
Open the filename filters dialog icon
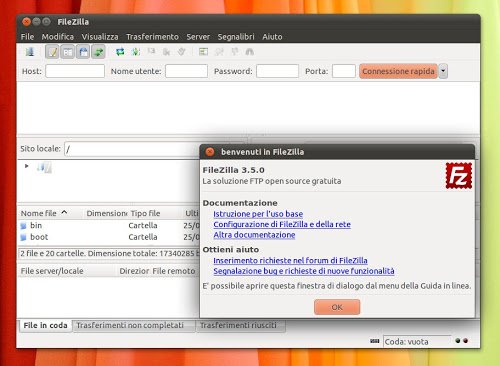tap(203, 52)
